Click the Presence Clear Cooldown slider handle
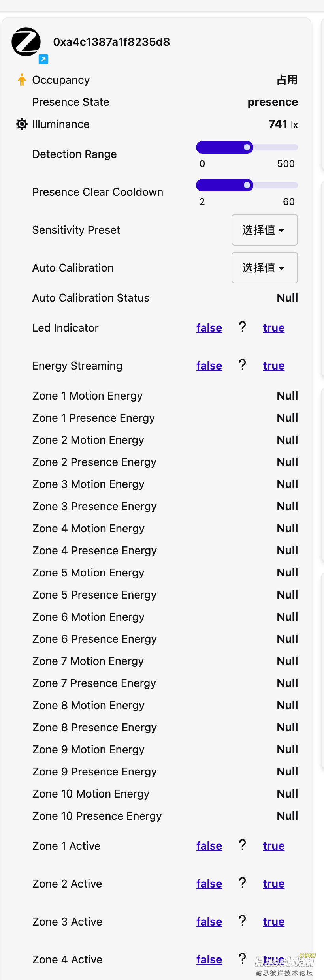This screenshot has height=980, width=324. 247,185
